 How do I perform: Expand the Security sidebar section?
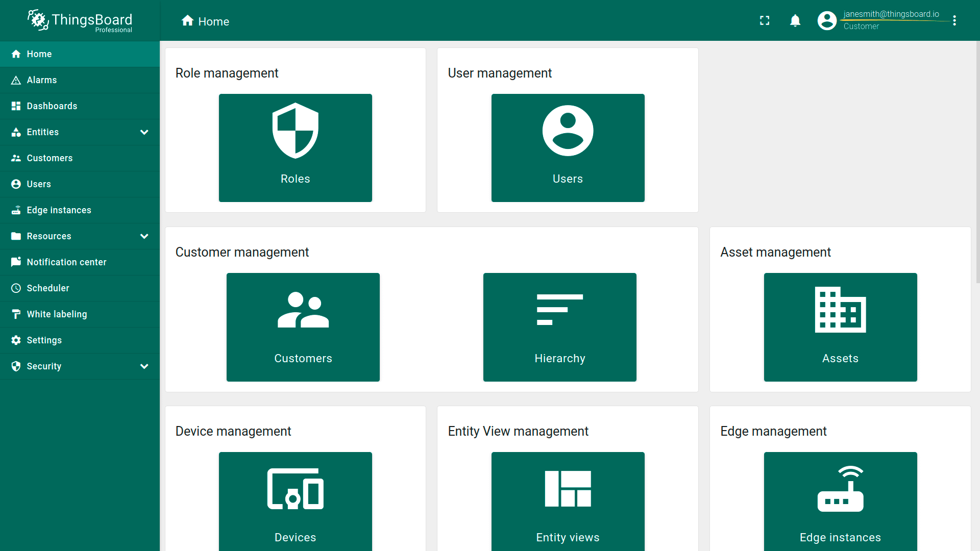[x=144, y=366]
